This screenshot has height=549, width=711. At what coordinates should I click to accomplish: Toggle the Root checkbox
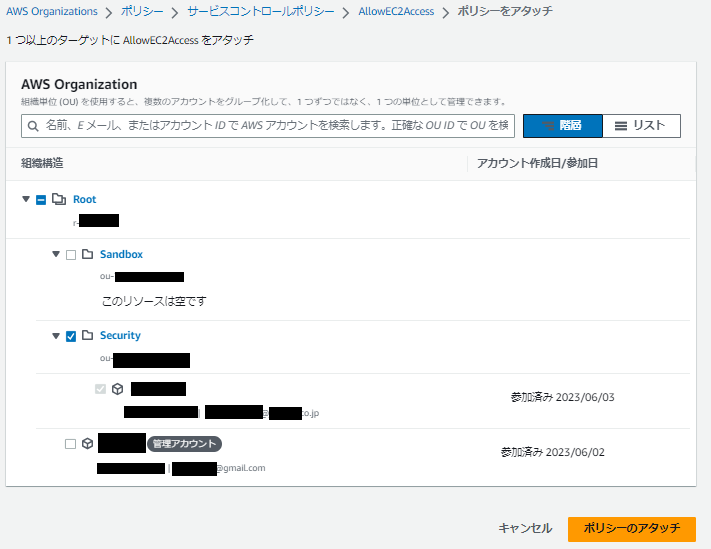(x=41, y=199)
